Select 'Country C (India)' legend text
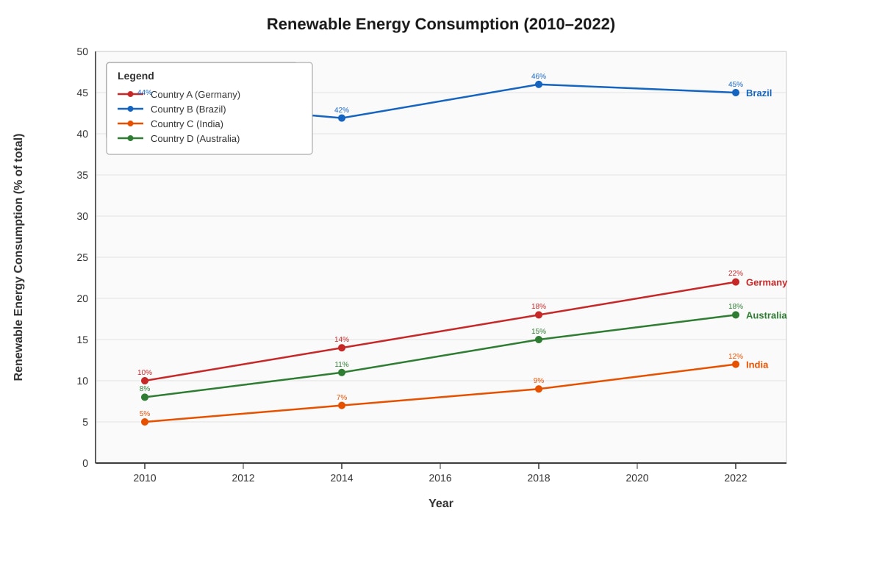882x588 pixels. coord(187,124)
